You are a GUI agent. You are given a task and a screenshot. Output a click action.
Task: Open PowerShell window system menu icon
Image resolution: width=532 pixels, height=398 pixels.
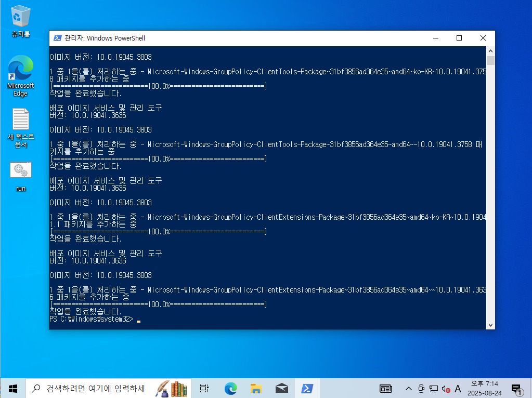click(x=57, y=38)
